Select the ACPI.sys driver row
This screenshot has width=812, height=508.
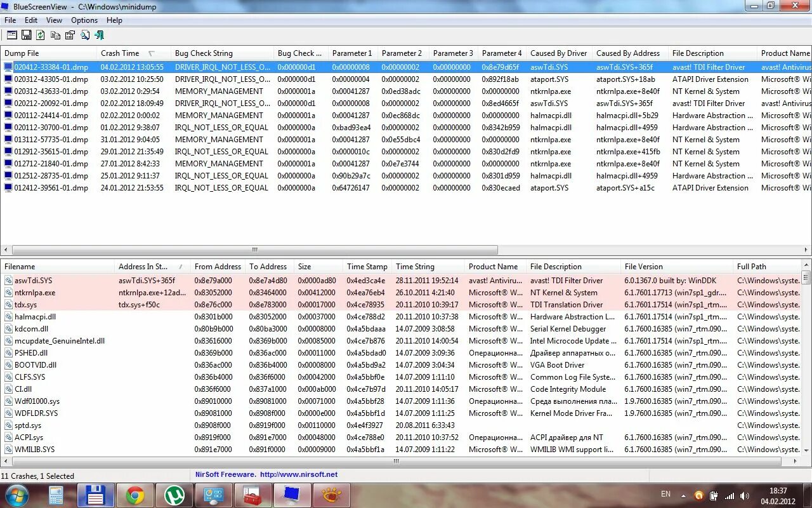402,438
